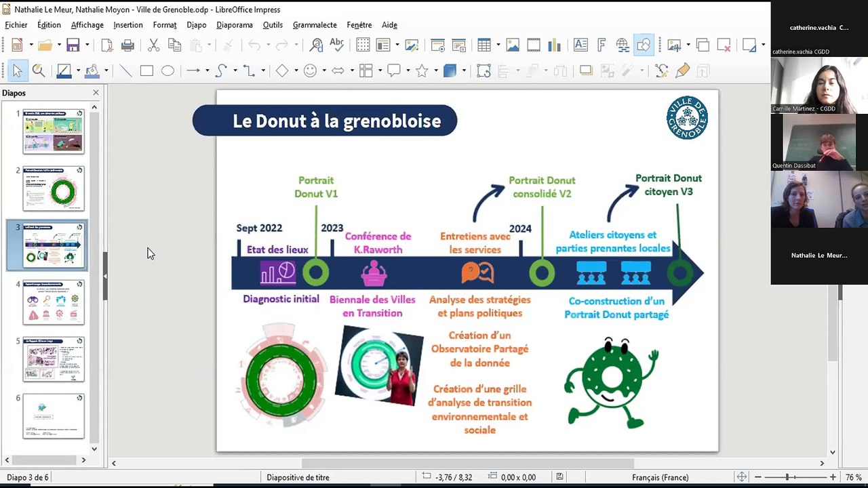This screenshot has height=488, width=868.
Task: Toggle 3D extrusion icon
Action: 703,70
